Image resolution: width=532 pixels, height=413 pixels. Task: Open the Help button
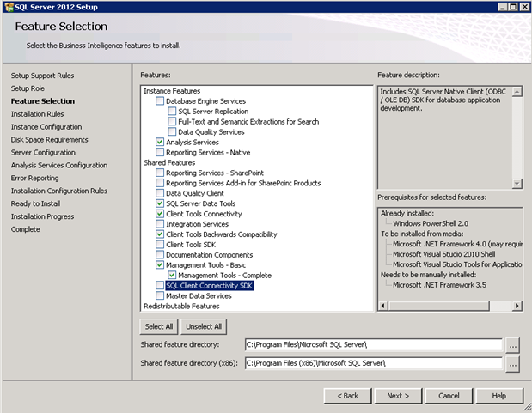[x=498, y=396]
